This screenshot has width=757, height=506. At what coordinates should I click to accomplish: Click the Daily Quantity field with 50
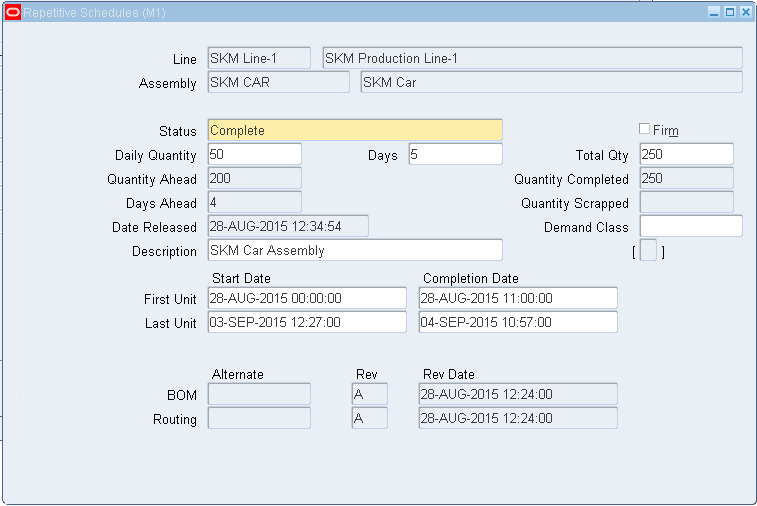[255, 155]
